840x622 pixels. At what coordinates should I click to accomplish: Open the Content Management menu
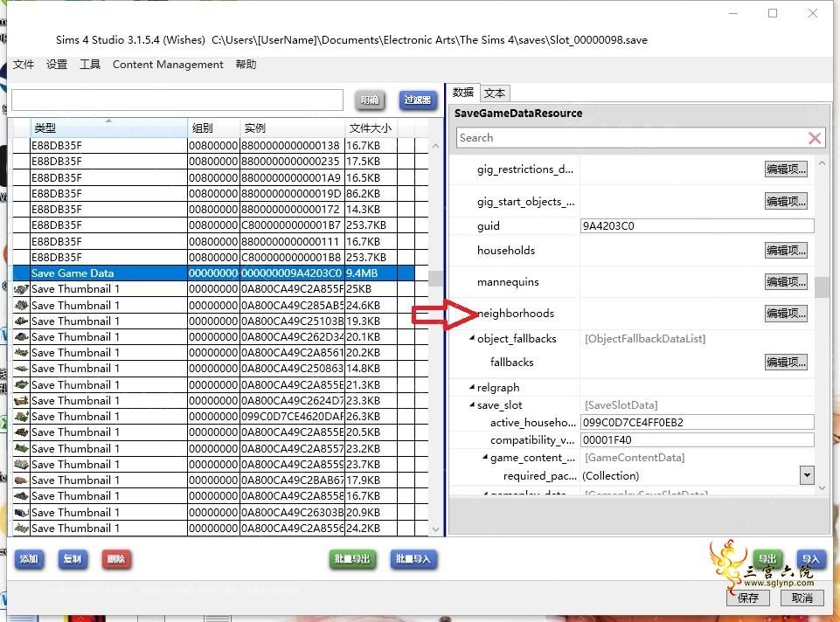(168, 65)
